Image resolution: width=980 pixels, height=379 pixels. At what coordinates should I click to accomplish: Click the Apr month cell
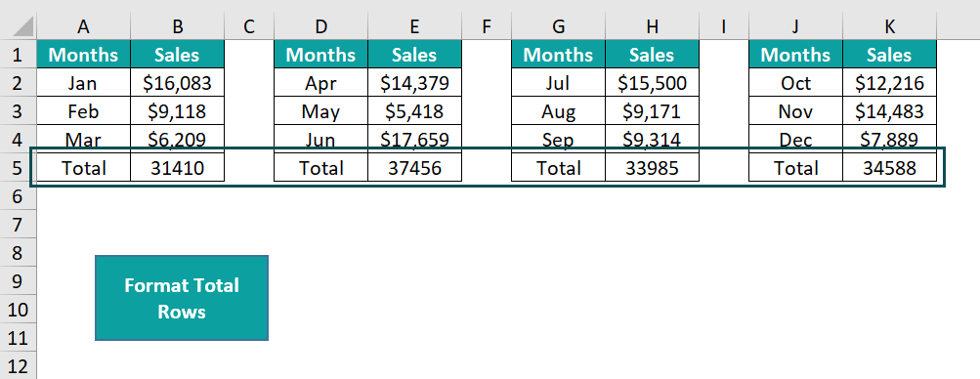coord(320,82)
